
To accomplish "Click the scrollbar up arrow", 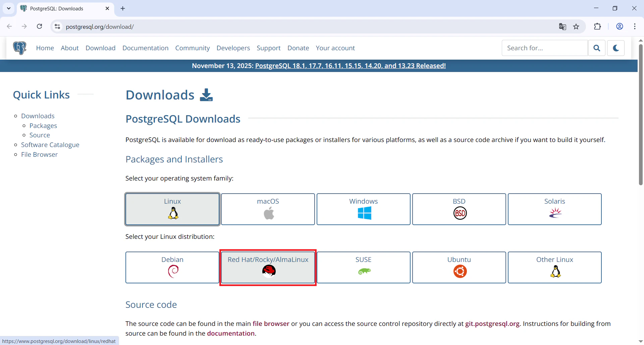I will click(641, 40).
